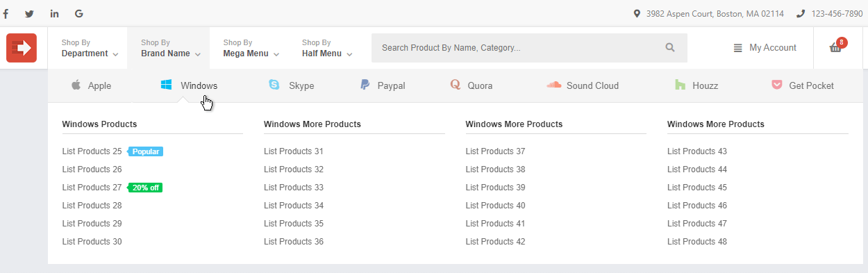Screen dimensions: 868x273
Task: Click the Get Pocket logo icon
Action: [777, 85]
